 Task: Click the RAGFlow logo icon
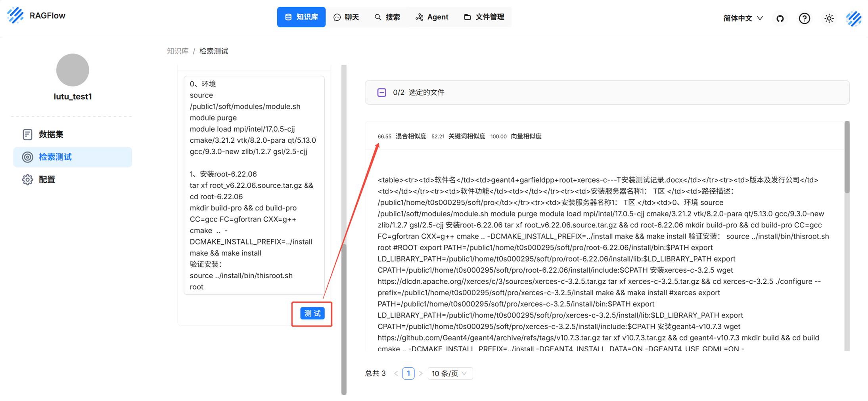[x=15, y=15]
